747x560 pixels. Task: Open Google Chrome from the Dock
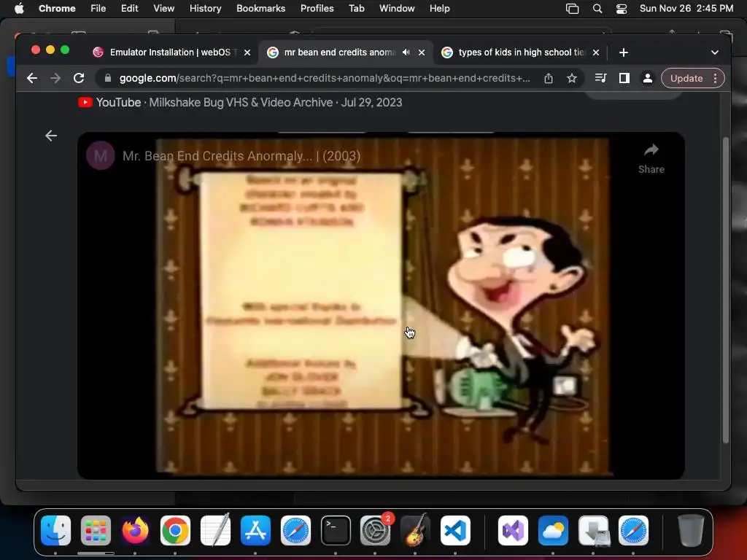click(x=175, y=531)
